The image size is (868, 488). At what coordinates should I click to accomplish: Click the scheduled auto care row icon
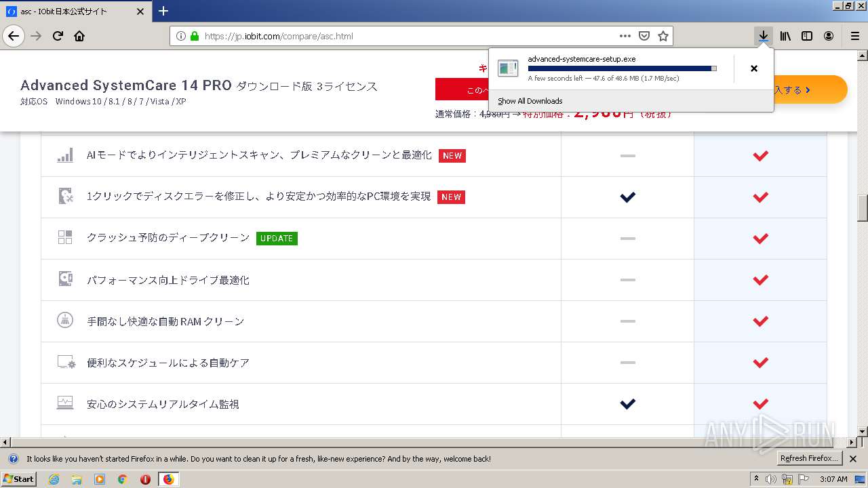click(66, 363)
